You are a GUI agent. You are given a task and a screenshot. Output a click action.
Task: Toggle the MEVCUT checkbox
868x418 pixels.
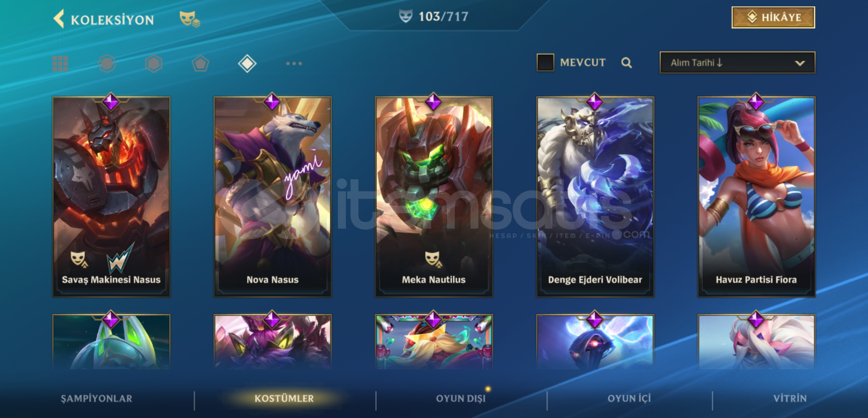coord(545,62)
